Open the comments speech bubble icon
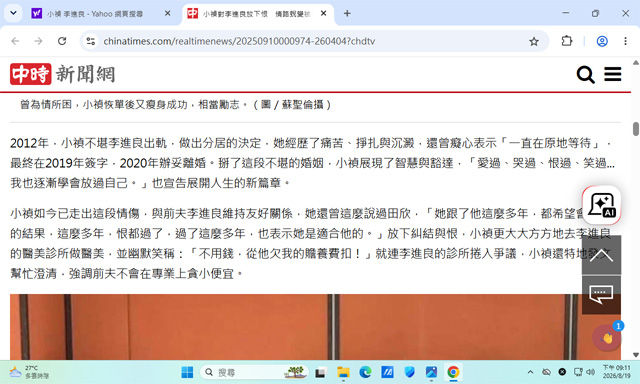 coord(601,294)
